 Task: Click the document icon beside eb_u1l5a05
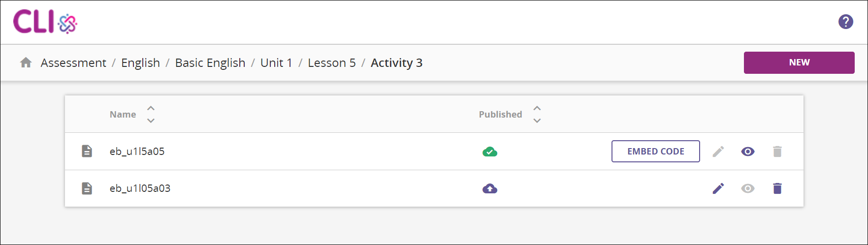click(x=87, y=151)
